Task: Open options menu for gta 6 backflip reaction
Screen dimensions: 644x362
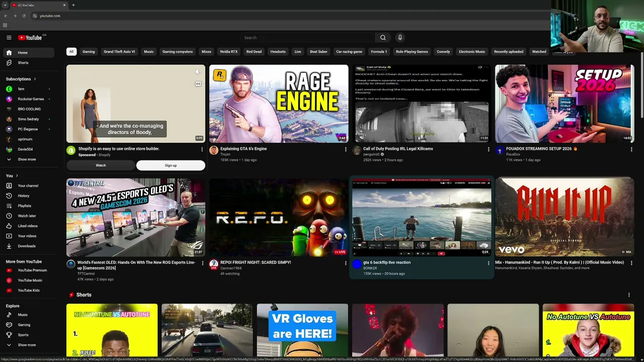Action: (x=489, y=263)
